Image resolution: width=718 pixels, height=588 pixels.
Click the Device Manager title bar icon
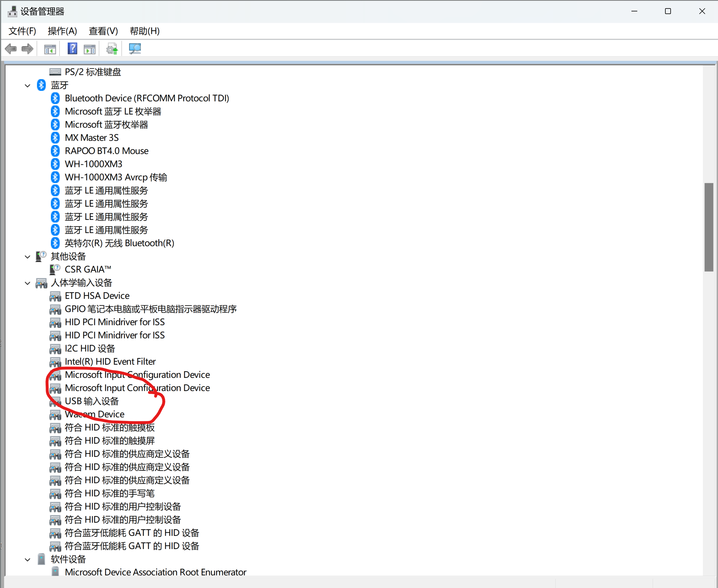pos(13,11)
